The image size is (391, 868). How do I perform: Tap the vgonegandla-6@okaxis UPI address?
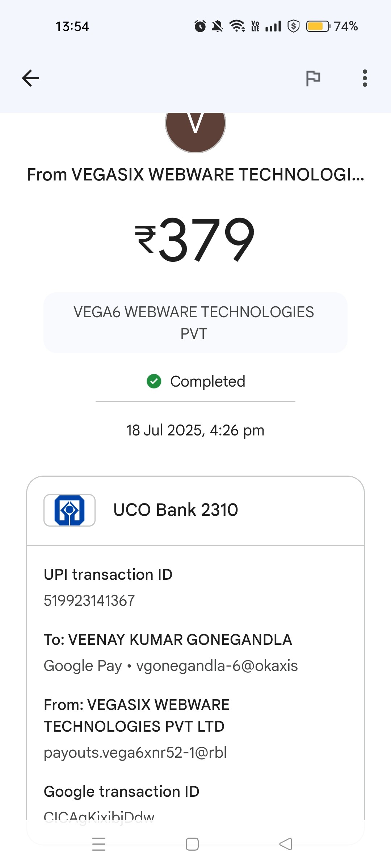point(217,665)
